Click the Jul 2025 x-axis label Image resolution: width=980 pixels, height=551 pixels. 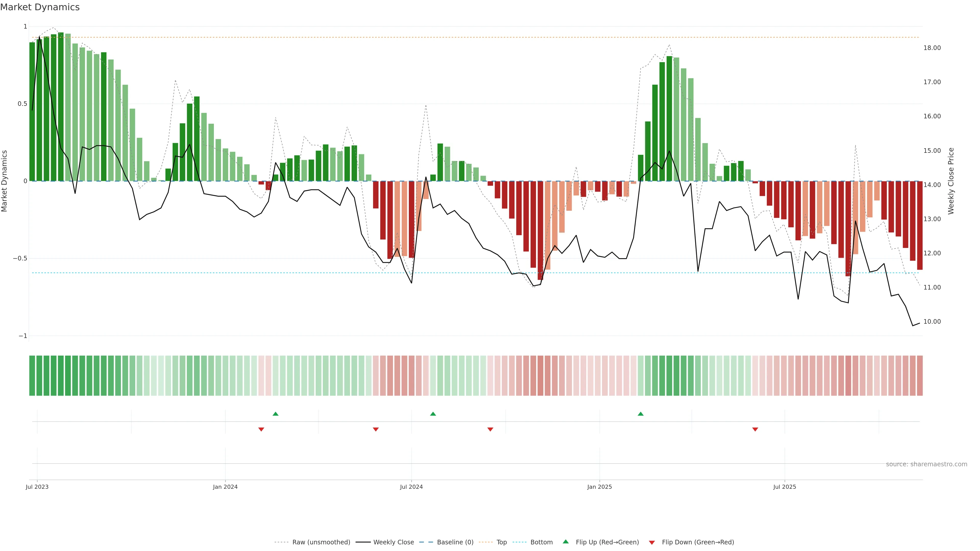(x=784, y=487)
